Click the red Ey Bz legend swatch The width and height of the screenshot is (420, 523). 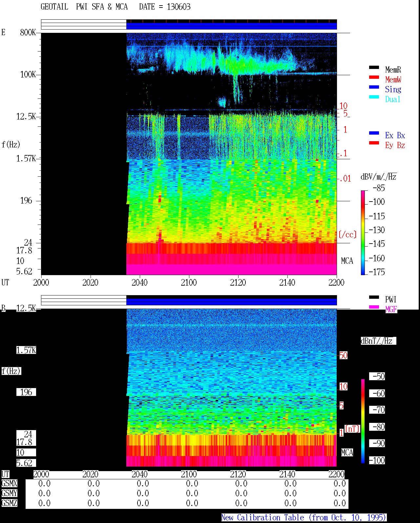click(x=374, y=143)
